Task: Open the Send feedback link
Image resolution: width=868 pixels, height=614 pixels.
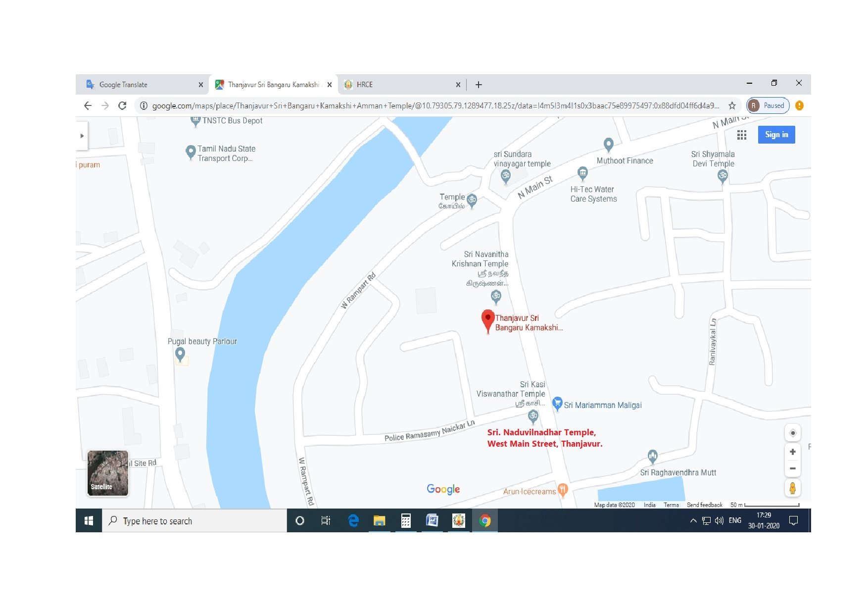Action: (x=704, y=505)
